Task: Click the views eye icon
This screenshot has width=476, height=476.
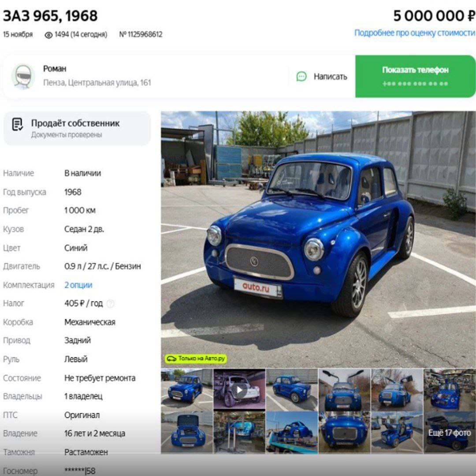Action: [x=48, y=35]
